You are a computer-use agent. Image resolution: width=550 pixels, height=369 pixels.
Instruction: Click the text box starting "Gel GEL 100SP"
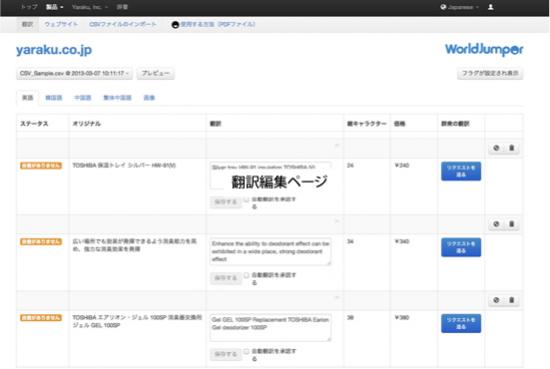pyautogui.click(x=270, y=328)
